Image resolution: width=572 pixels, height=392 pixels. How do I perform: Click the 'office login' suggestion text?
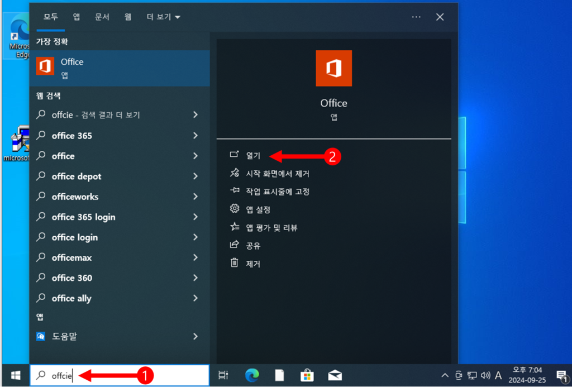coord(75,238)
